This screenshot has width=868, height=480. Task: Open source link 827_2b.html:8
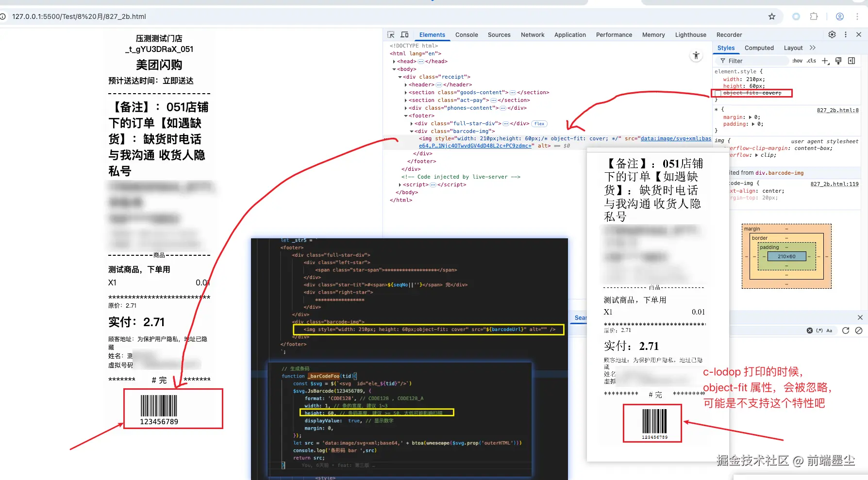pos(838,111)
